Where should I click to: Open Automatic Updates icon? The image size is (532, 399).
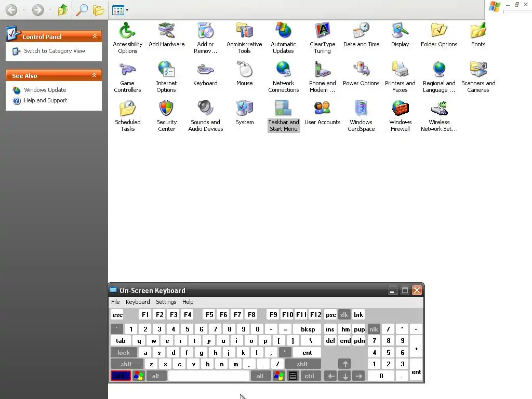point(283,37)
